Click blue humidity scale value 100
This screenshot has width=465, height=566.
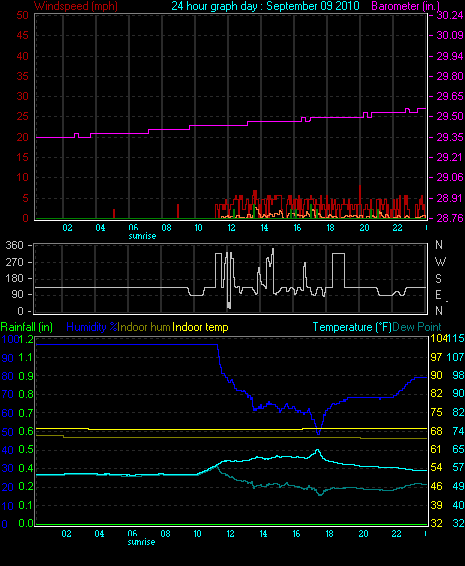click(9, 339)
